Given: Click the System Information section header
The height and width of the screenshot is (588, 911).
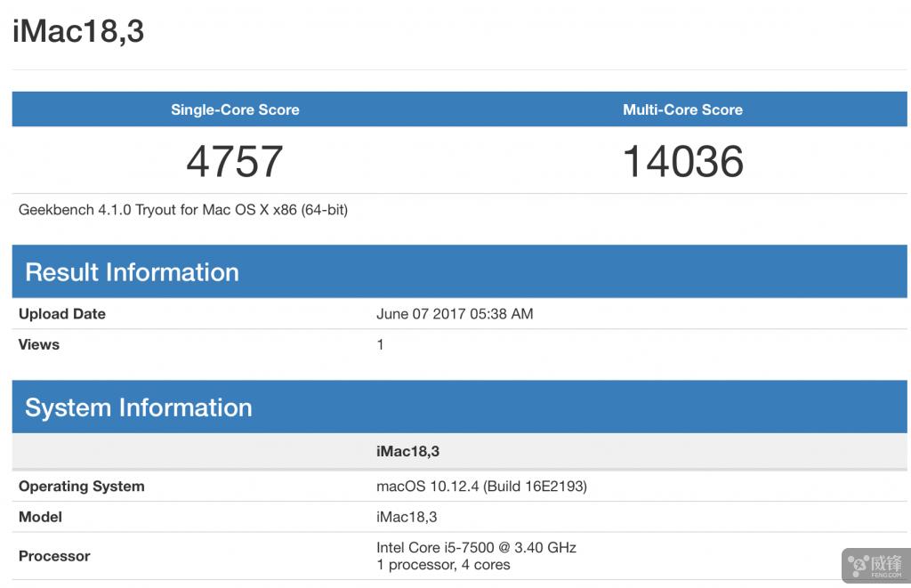Looking at the screenshot, I should point(139,407).
